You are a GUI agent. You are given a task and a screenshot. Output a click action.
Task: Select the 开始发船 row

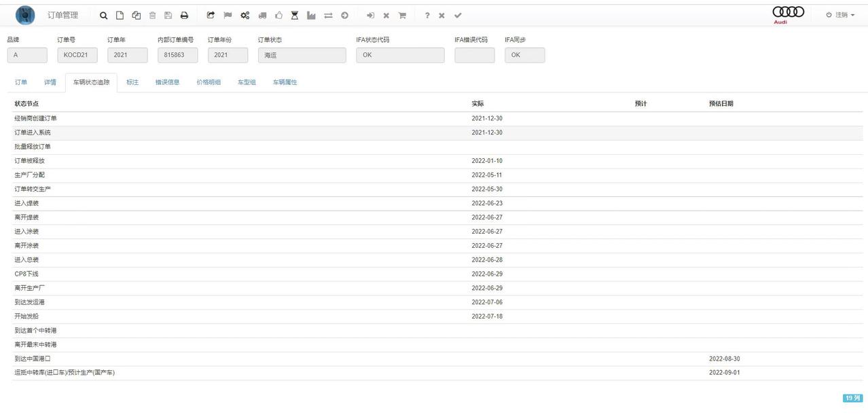pos(437,316)
